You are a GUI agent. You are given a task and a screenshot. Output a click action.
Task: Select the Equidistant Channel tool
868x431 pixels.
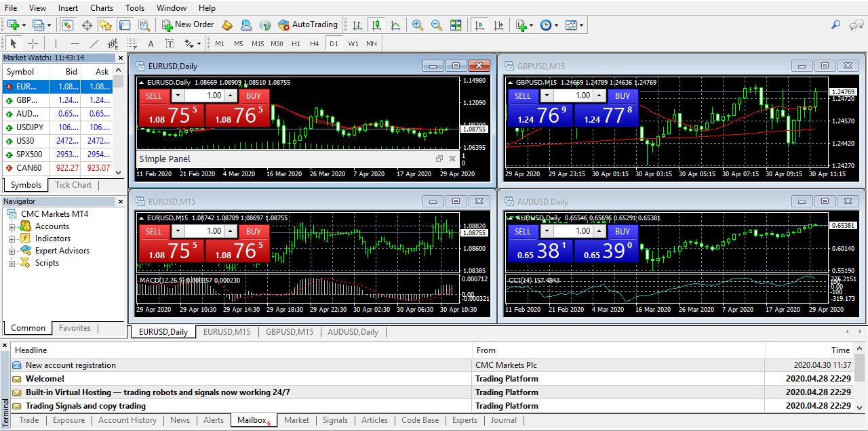pos(113,44)
